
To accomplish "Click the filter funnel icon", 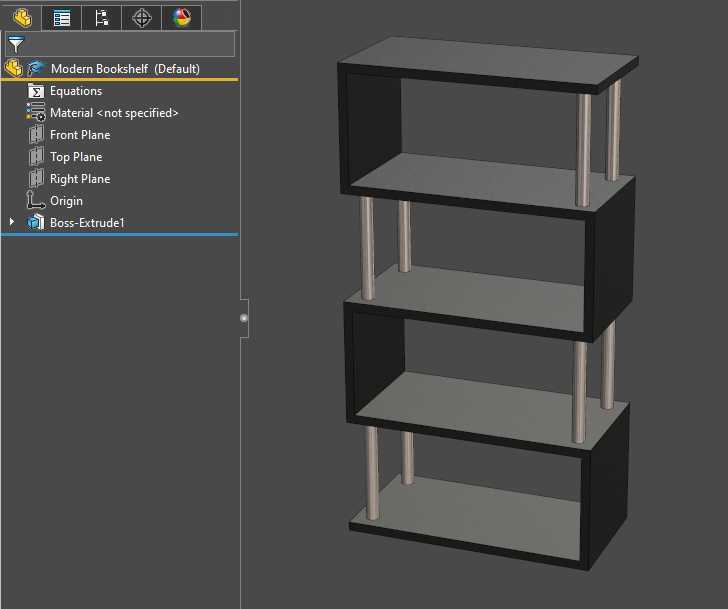I will coord(16,44).
